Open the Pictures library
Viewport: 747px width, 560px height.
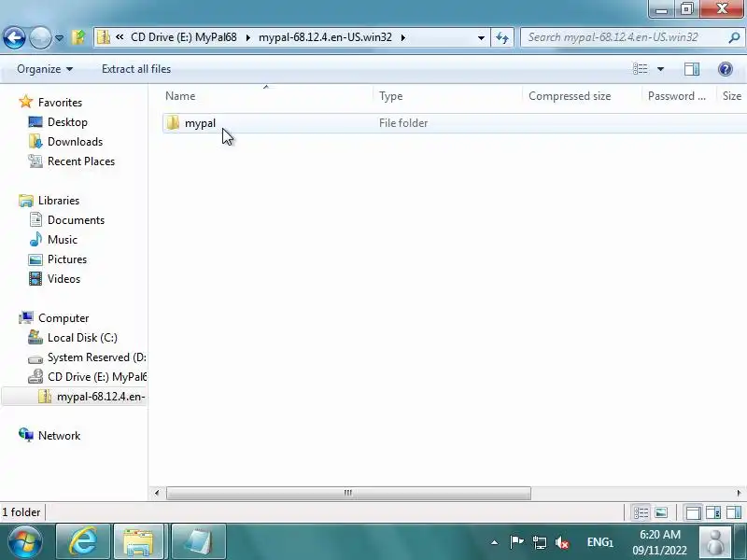pyautogui.click(x=67, y=259)
